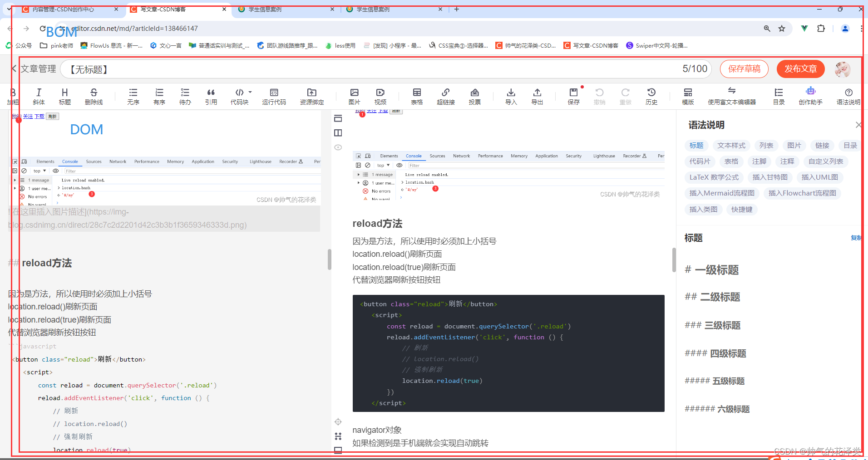The image size is (868, 460).
Task: Click the crosshair locate icon in divider
Action: tap(338, 422)
